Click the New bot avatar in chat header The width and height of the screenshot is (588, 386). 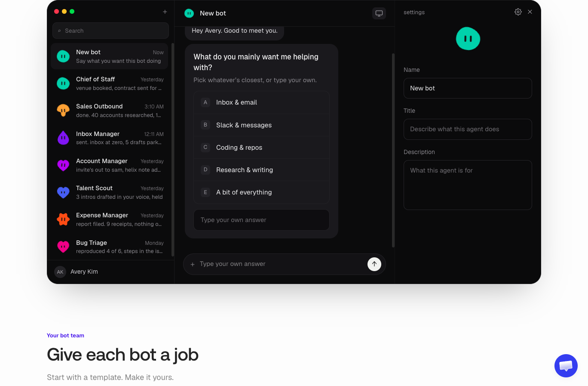189,13
